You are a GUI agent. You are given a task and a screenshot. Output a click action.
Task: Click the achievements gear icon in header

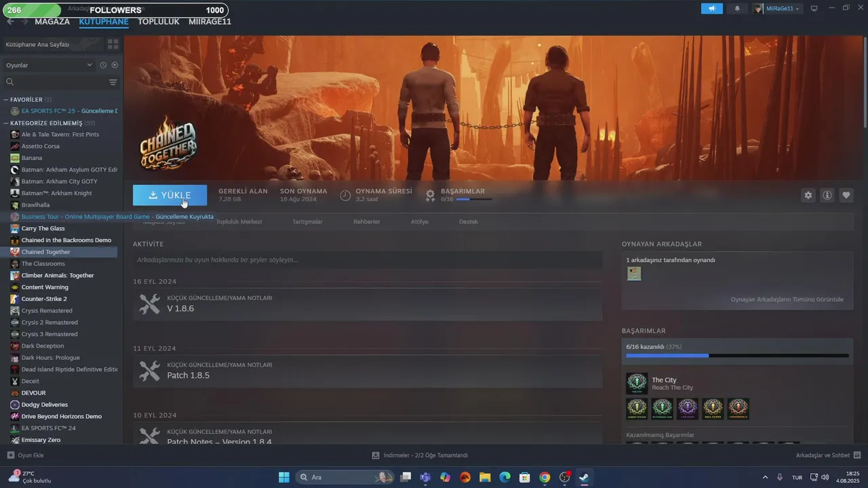pyautogui.click(x=430, y=195)
